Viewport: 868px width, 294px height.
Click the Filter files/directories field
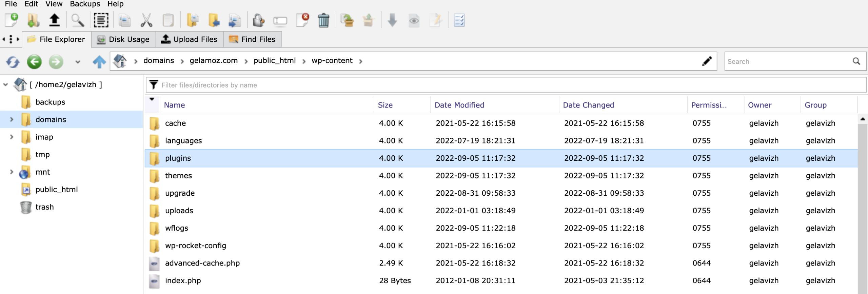(x=506, y=85)
